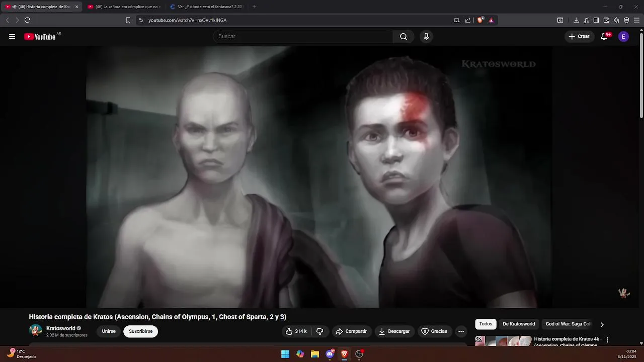
Task: Select the Todos filter chip
Action: [x=486, y=324]
